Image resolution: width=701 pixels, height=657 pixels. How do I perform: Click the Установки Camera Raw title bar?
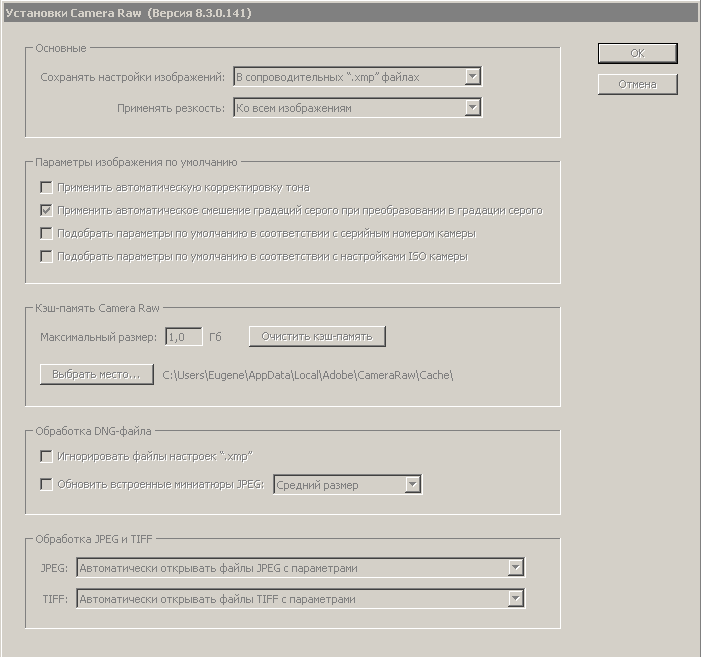click(x=350, y=13)
